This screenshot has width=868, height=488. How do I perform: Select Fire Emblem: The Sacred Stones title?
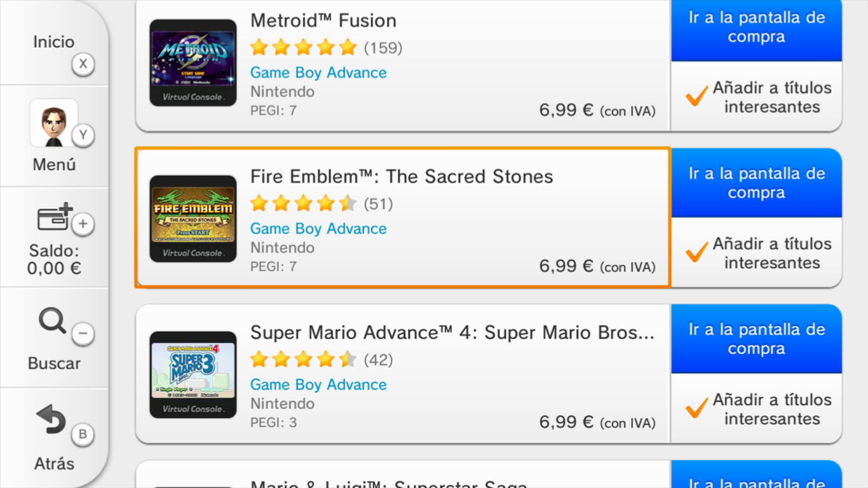[402, 177]
